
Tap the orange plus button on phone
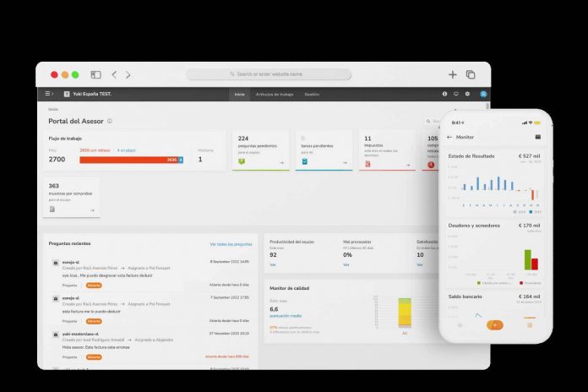coord(494,325)
